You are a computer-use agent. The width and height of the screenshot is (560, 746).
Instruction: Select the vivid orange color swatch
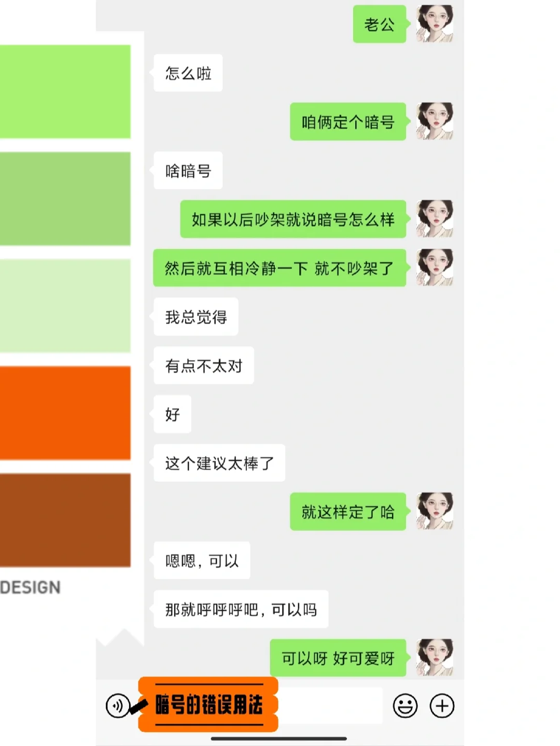[x=65, y=413]
